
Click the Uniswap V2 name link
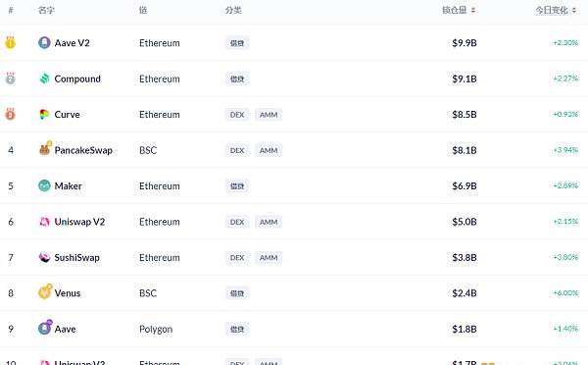(x=79, y=222)
